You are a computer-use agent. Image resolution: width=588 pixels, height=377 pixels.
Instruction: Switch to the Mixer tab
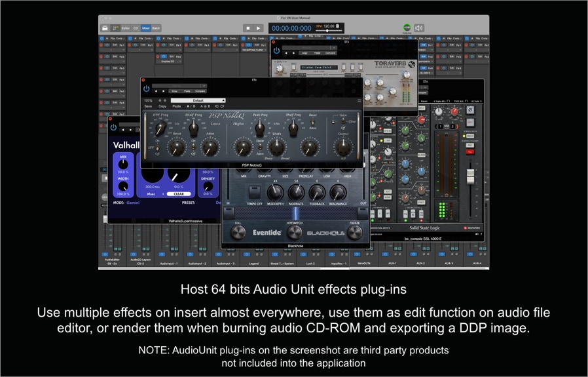pos(146,28)
